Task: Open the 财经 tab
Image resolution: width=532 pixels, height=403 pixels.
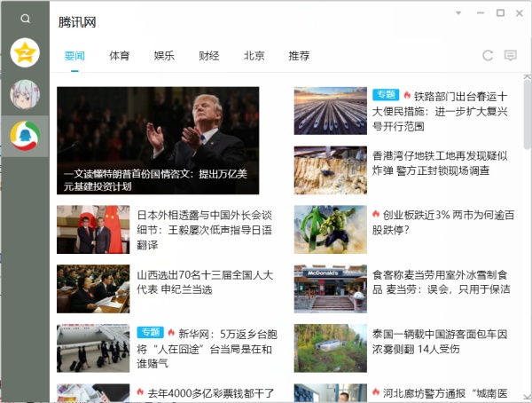Action: pos(209,56)
